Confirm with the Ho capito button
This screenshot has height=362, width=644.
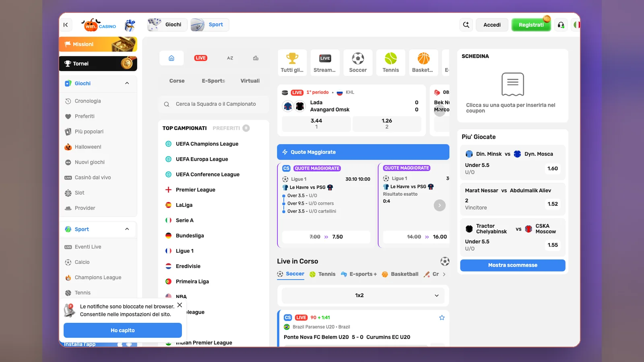coord(123,331)
